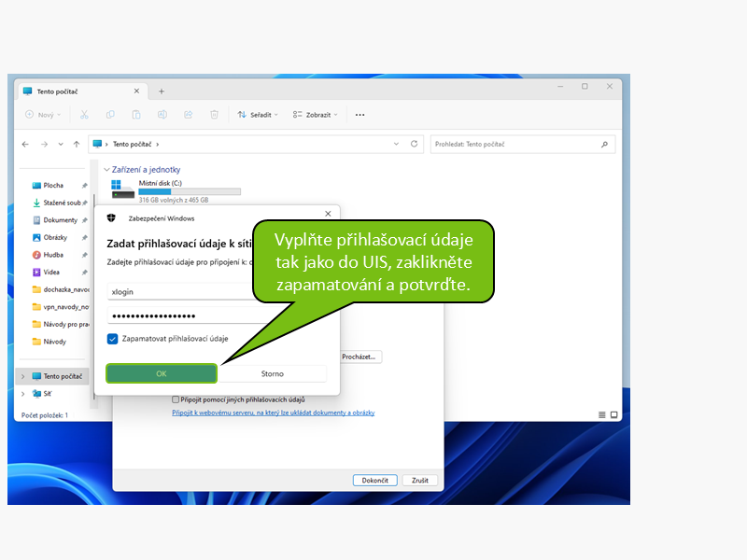Screen dimensions: 747x560
Task: Toggle Zapamatovat přihlašovací údaje checkbox
Action: [113, 339]
